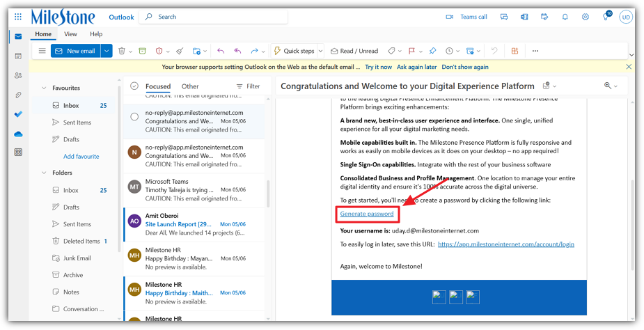Viewport: 644px width, 330px height.
Task: Compose with the New email button
Action: (x=76, y=51)
